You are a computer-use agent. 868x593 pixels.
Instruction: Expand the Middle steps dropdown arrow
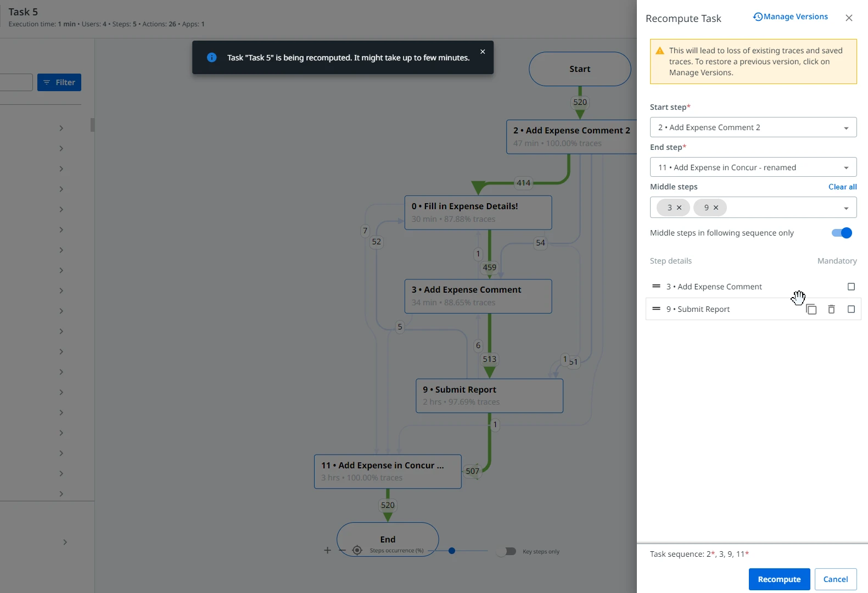(x=846, y=208)
